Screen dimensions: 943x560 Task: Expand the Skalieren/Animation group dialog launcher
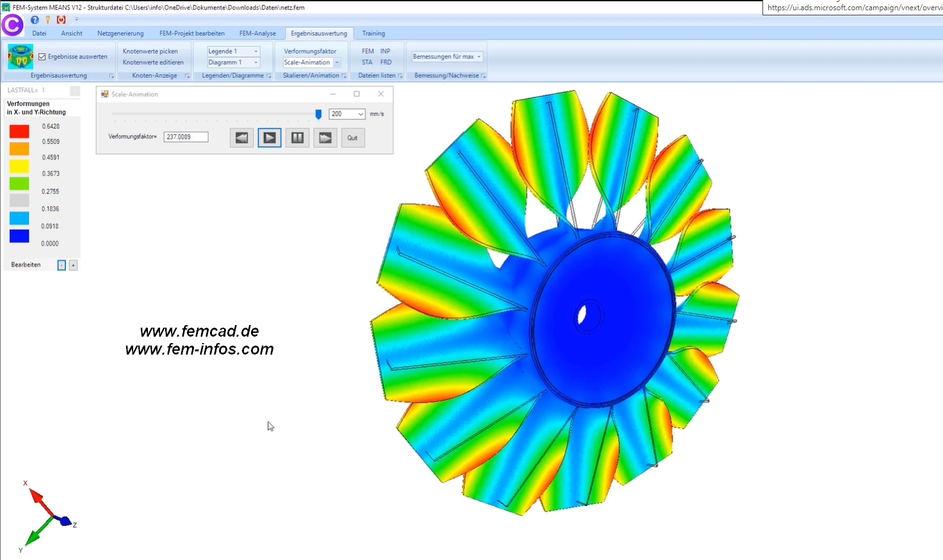click(344, 76)
